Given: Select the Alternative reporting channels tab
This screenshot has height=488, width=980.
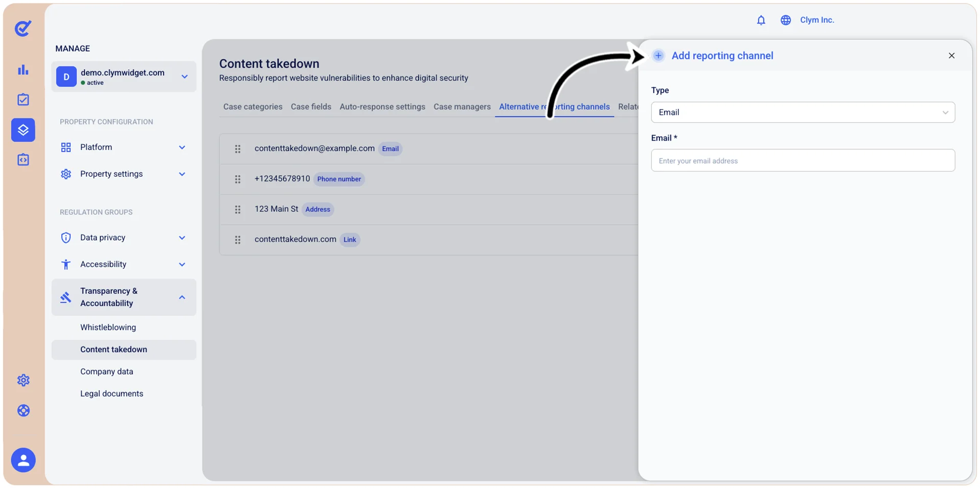Looking at the screenshot, I should 554,107.
